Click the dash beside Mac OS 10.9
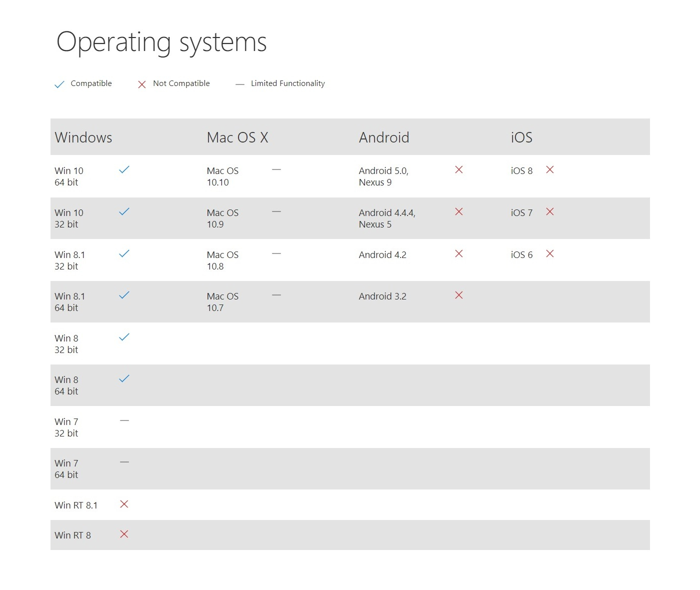700x590 pixels. 276,211
